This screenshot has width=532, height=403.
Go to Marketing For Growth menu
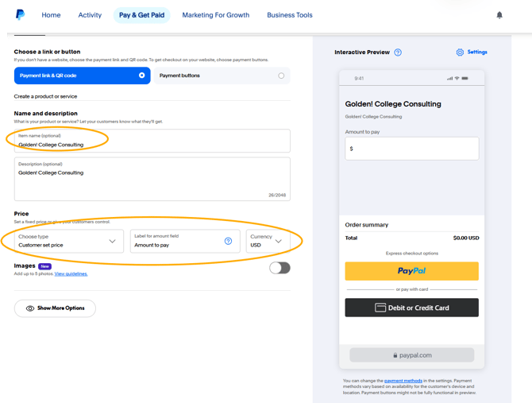pyautogui.click(x=215, y=15)
